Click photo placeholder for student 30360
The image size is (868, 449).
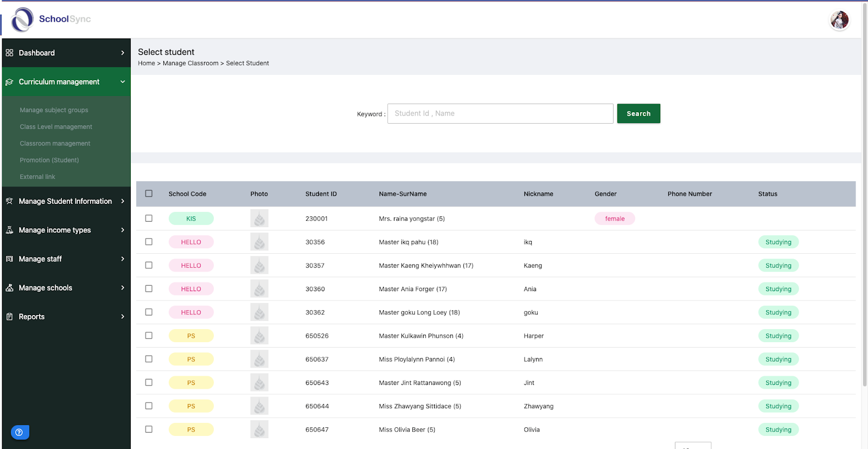pos(259,288)
